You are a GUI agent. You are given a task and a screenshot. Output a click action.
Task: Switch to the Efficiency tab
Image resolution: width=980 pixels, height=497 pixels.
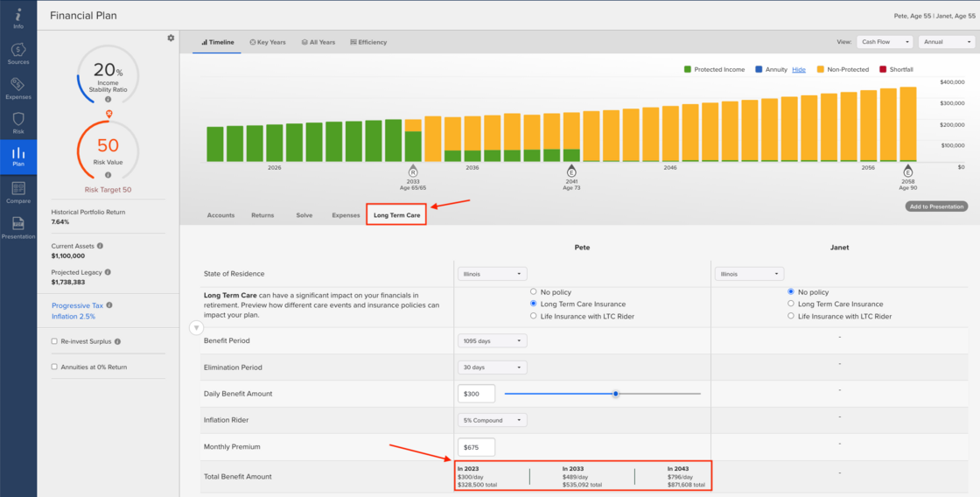tap(368, 43)
